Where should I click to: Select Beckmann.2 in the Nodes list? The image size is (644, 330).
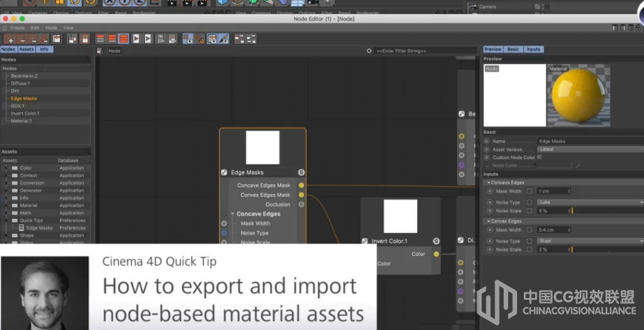(24, 76)
